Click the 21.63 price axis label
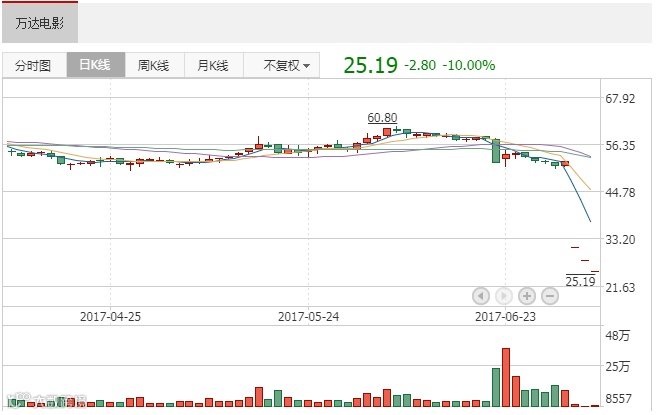Screen dimensions: 656x415 pos(620,287)
